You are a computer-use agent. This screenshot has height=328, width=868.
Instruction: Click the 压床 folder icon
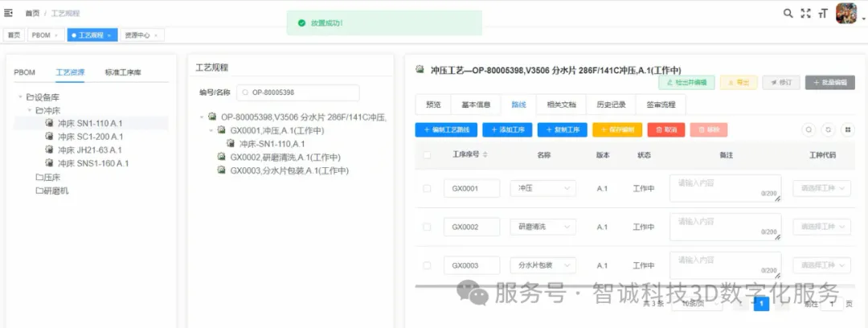pos(39,178)
